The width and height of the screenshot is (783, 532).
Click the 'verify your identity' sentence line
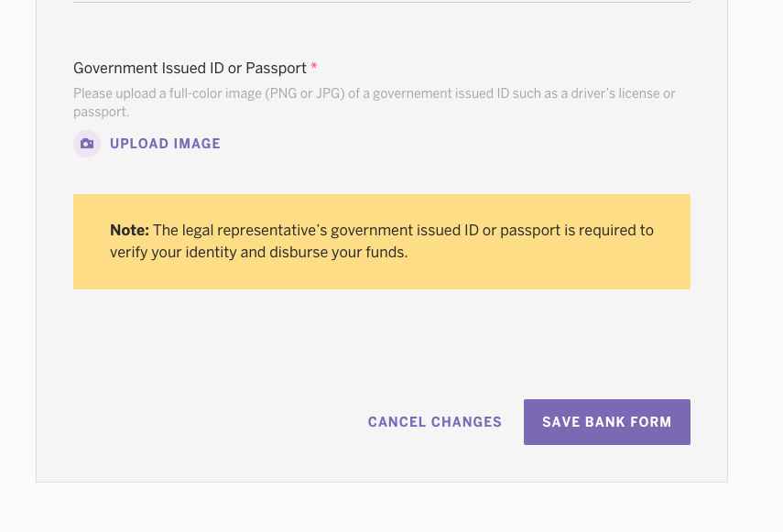[x=258, y=252]
